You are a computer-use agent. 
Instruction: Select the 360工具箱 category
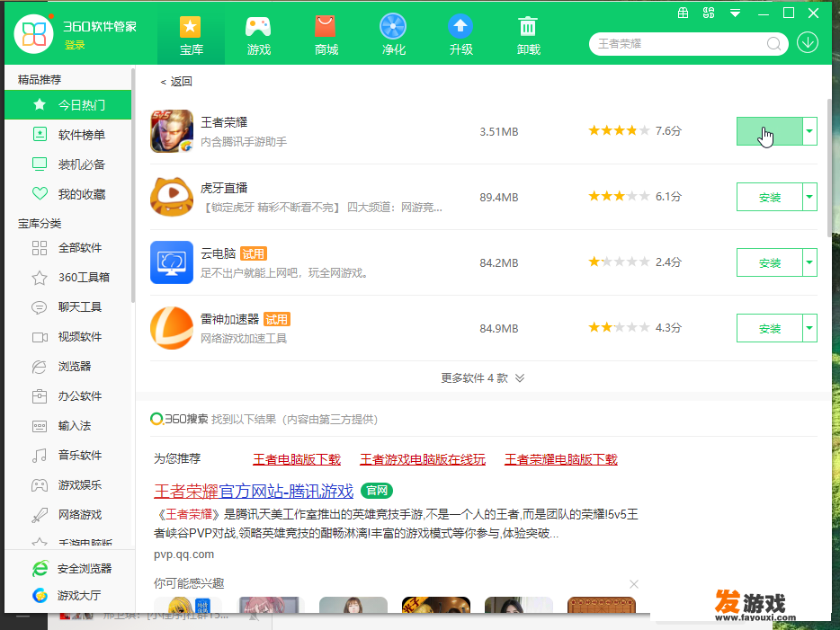click(x=68, y=278)
